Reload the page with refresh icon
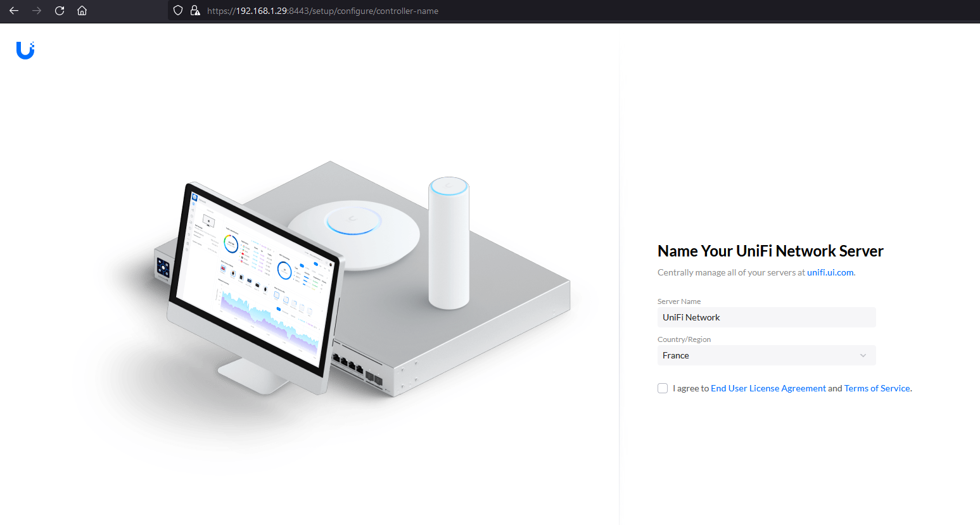This screenshot has height=525, width=980. tap(60, 11)
